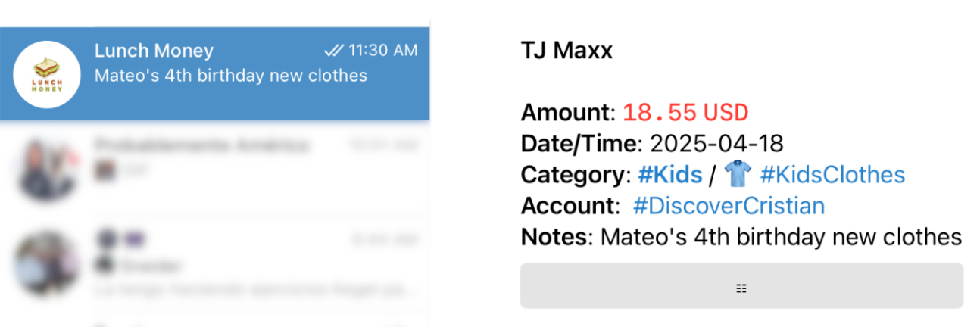This screenshot has width=980, height=327.
Task: Click the small media thumbnail in second chat preview
Action: 101,171
